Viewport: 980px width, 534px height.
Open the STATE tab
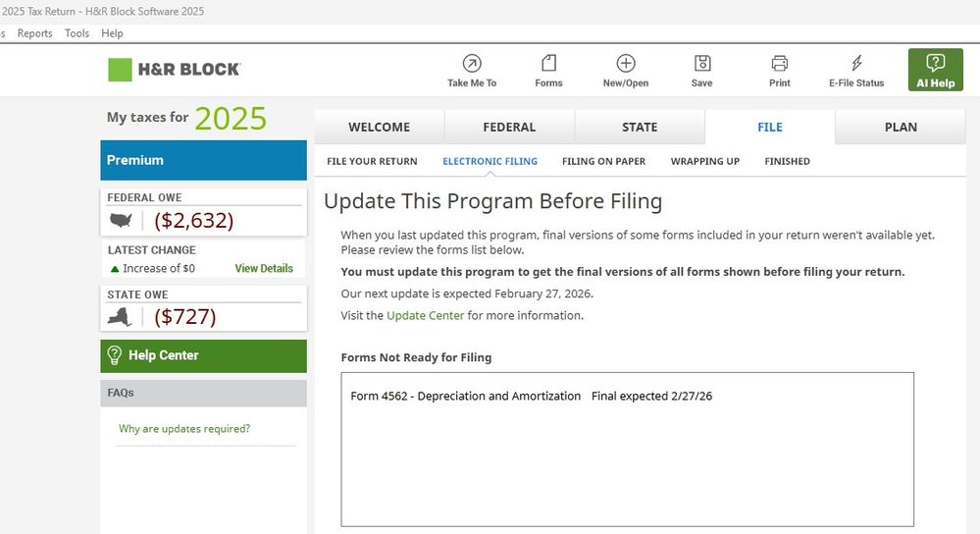click(x=640, y=127)
